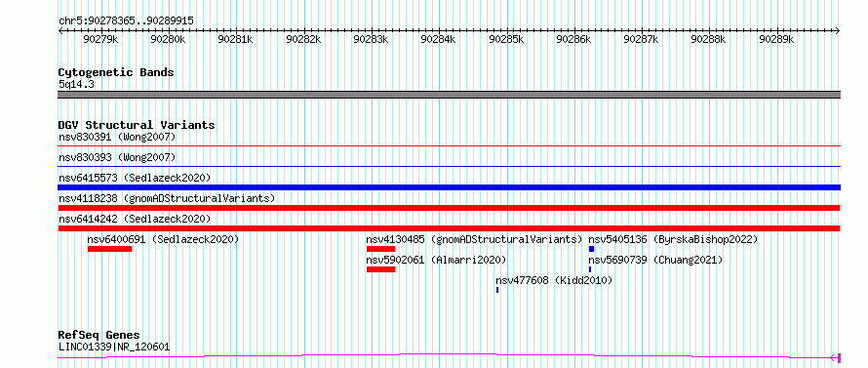
Task: Open the LINC01339|NR_120601 gene label
Action: point(114,347)
